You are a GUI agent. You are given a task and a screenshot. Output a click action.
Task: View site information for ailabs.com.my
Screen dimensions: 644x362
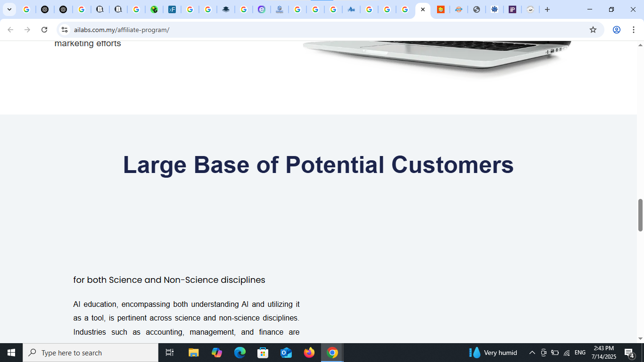coord(65,30)
